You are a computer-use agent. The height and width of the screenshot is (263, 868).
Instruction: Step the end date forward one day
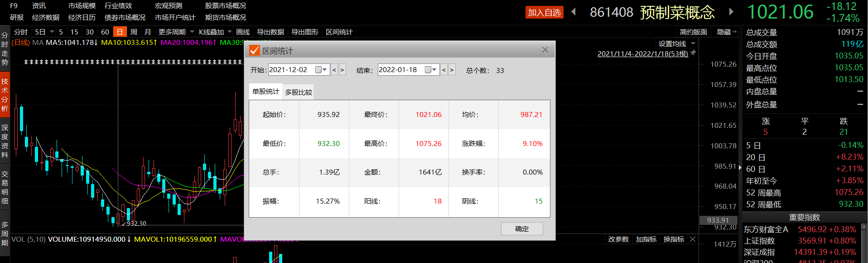point(452,70)
